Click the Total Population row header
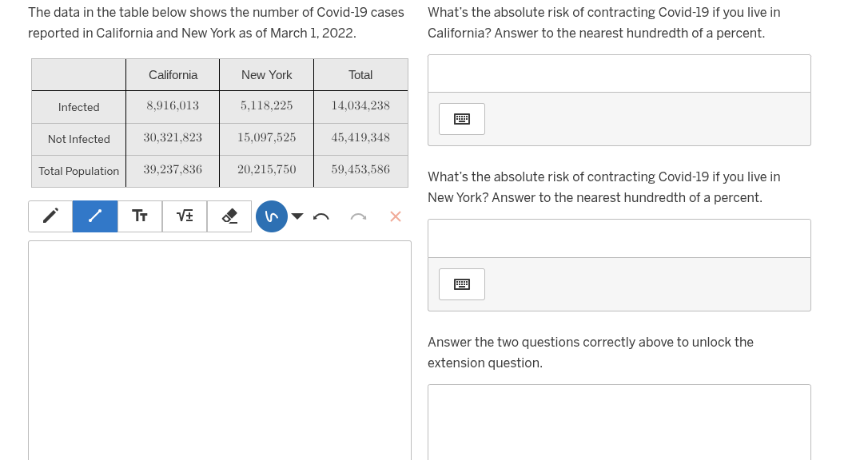Screen dimensions: 868x460 coord(78,171)
